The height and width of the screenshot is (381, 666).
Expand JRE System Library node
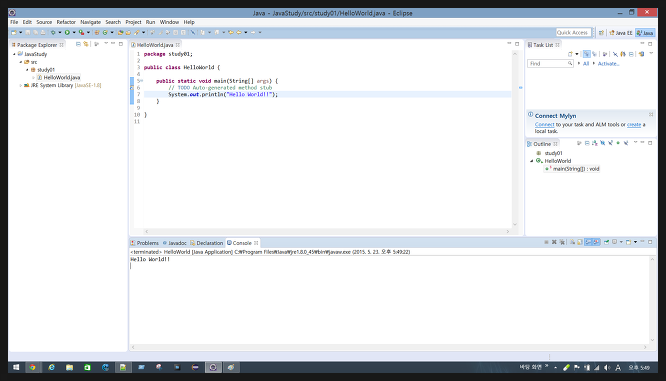point(21,85)
